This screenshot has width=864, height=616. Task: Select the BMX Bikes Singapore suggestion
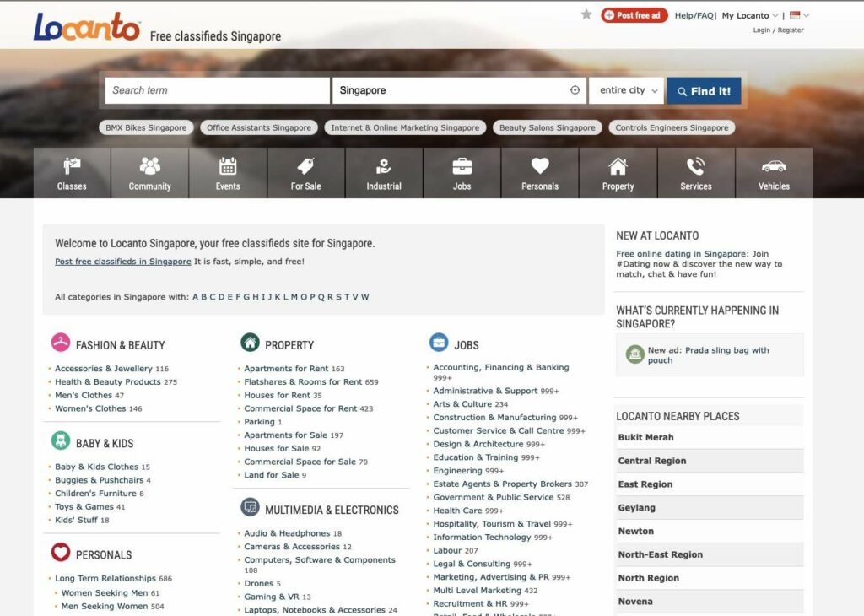pos(146,127)
